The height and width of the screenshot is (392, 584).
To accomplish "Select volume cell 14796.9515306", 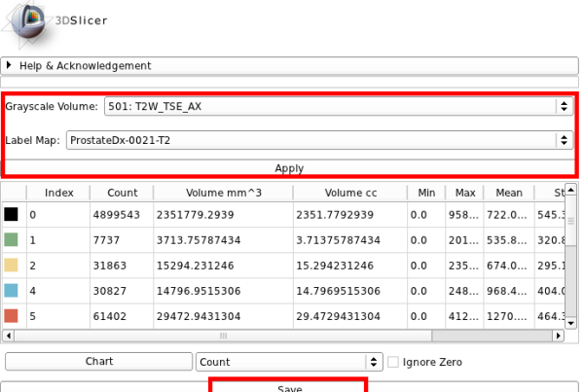I will (x=223, y=291).
